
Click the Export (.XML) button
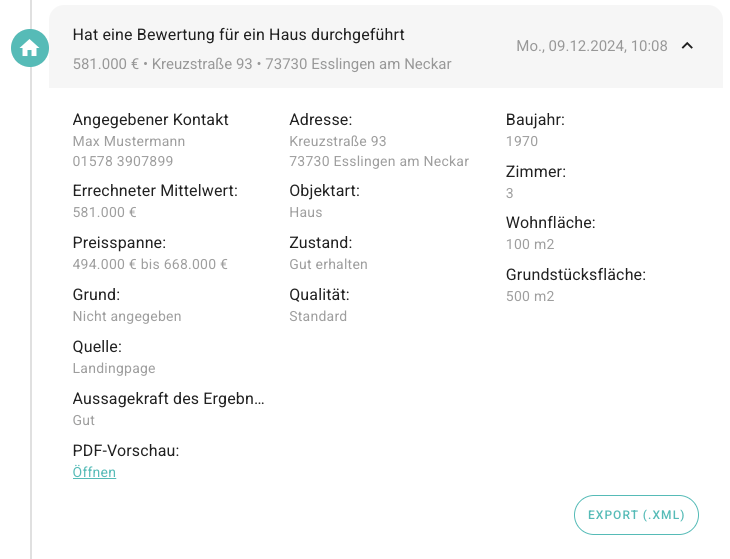pos(636,515)
